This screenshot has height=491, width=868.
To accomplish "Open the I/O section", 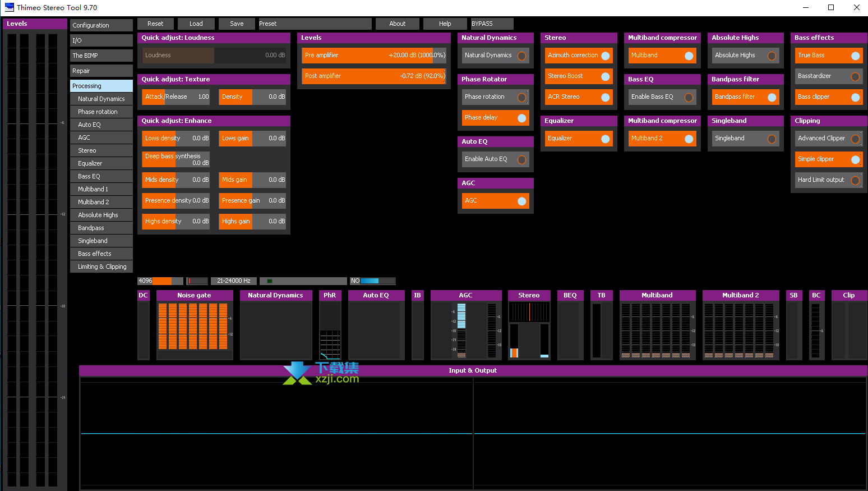I will pos(101,40).
